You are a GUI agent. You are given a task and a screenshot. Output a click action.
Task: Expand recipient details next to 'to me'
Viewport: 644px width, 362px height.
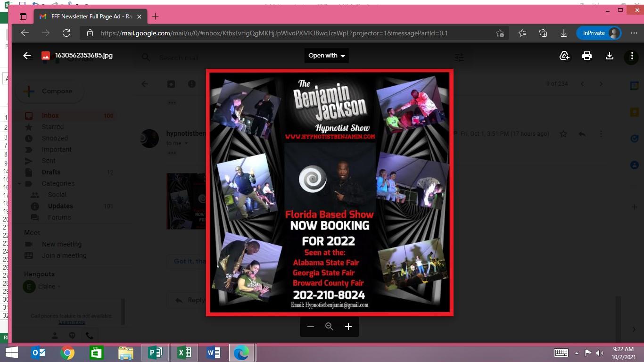point(186,143)
